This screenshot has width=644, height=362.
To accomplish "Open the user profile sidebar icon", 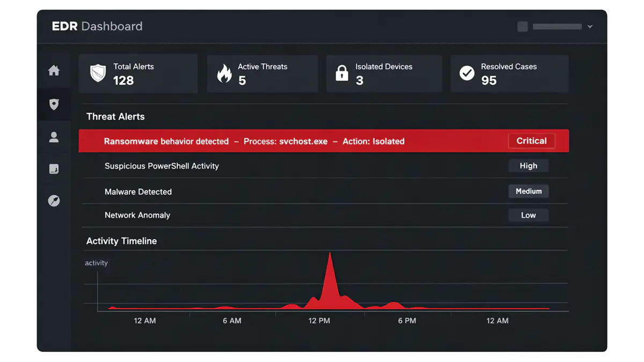I will (x=54, y=137).
